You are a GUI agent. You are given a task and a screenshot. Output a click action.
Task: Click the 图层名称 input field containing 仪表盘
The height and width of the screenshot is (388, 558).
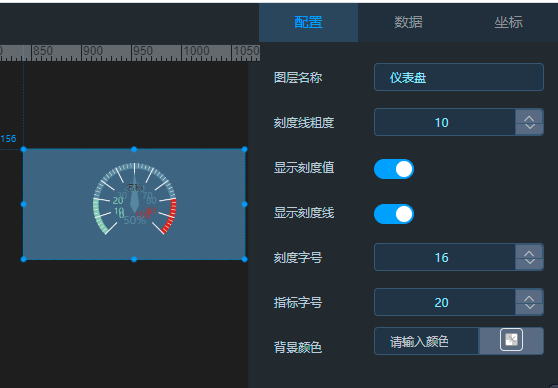pyautogui.click(x=459, y=77)
